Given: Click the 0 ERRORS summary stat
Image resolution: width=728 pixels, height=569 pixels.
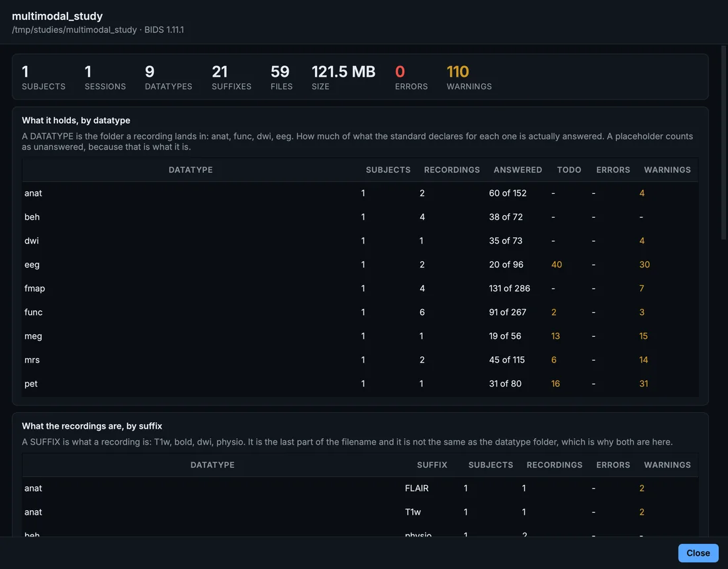Looking at the screenshot, I should coord(411,77).
